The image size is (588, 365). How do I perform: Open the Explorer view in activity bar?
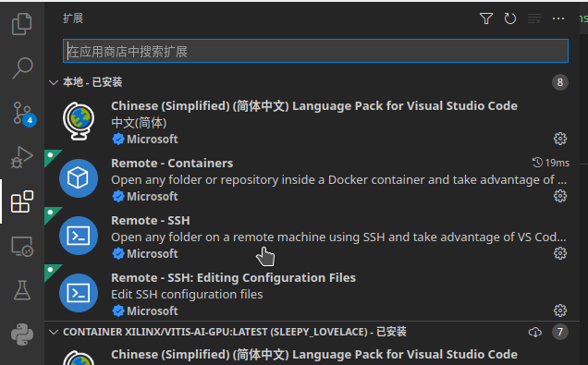(22, 24)
